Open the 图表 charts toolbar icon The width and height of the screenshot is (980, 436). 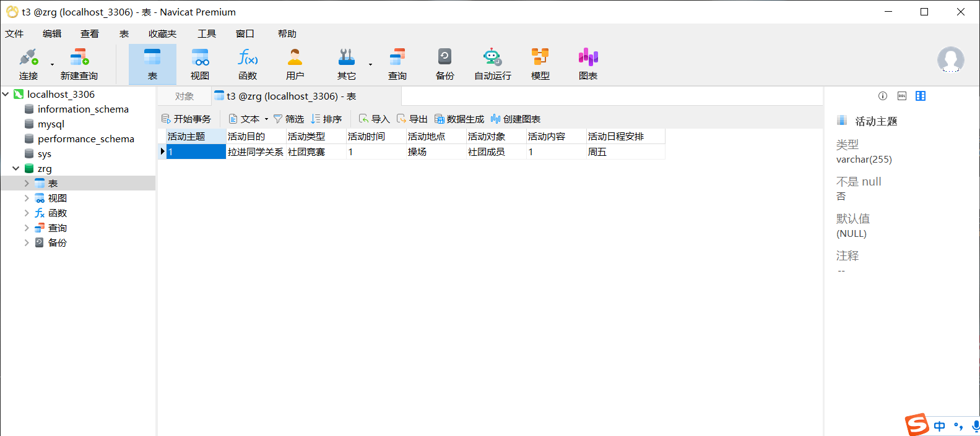click(x=588, y=64)
